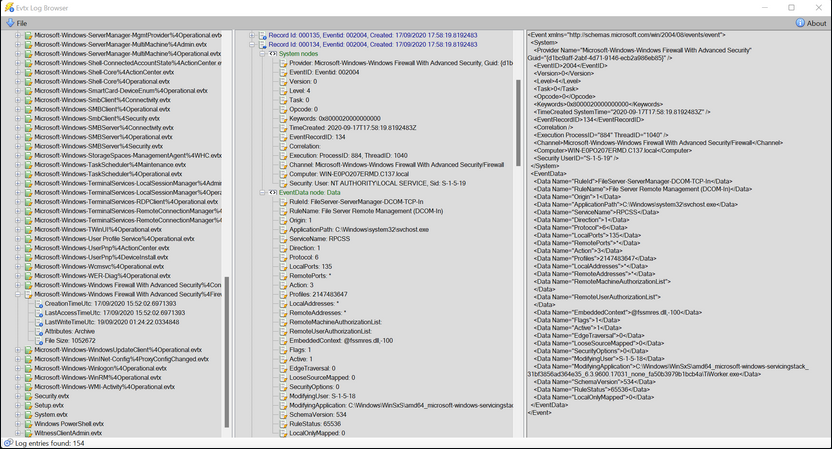
Task: Expand the Security.evtx log file
Action: pyautogui.click(x=18, y=396)
